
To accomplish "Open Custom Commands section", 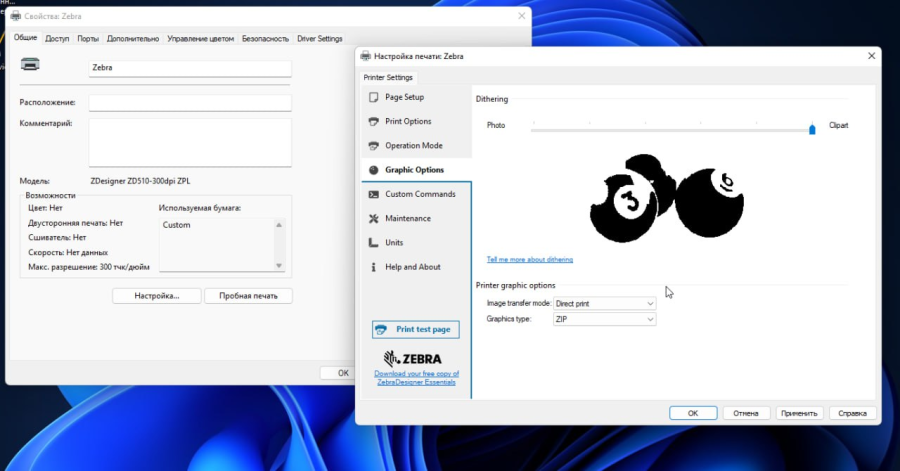I will coord(417,194).
